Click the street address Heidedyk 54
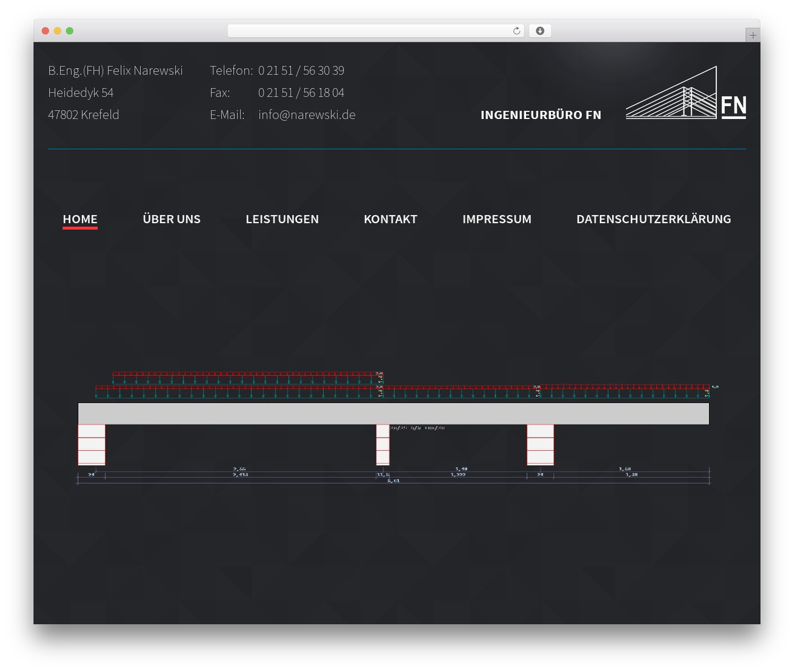794x672 pixels. tap(81, 93)
